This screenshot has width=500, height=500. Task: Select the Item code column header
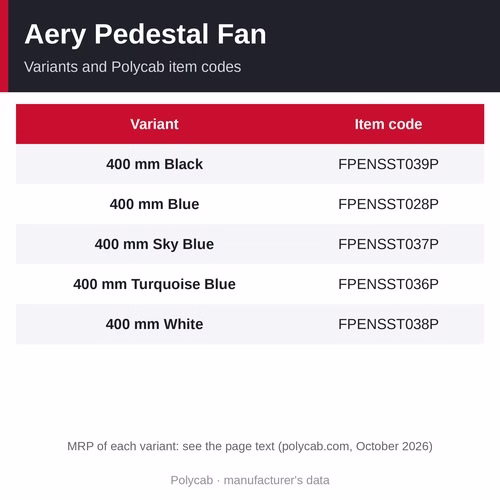pyautogui.click(x=388, y=124)
